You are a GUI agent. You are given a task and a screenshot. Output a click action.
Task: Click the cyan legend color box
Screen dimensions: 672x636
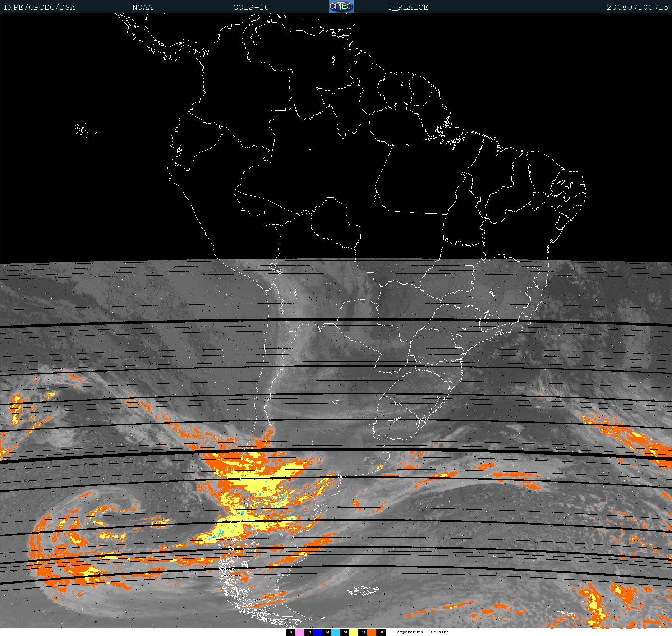pyautogui.click(x=336, y=632)
